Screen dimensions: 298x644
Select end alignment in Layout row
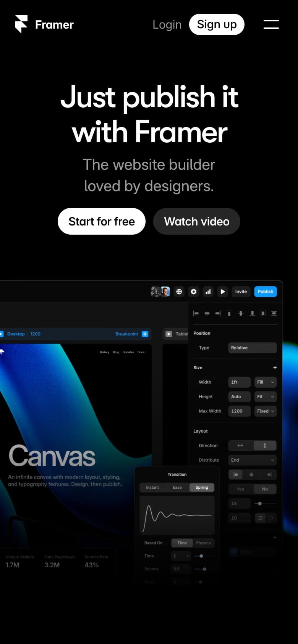click(269, 475)
